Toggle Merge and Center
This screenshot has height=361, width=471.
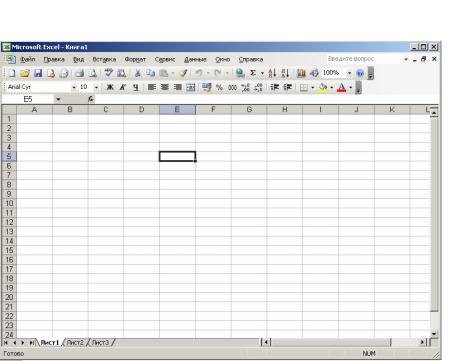(x=191, y=87)
